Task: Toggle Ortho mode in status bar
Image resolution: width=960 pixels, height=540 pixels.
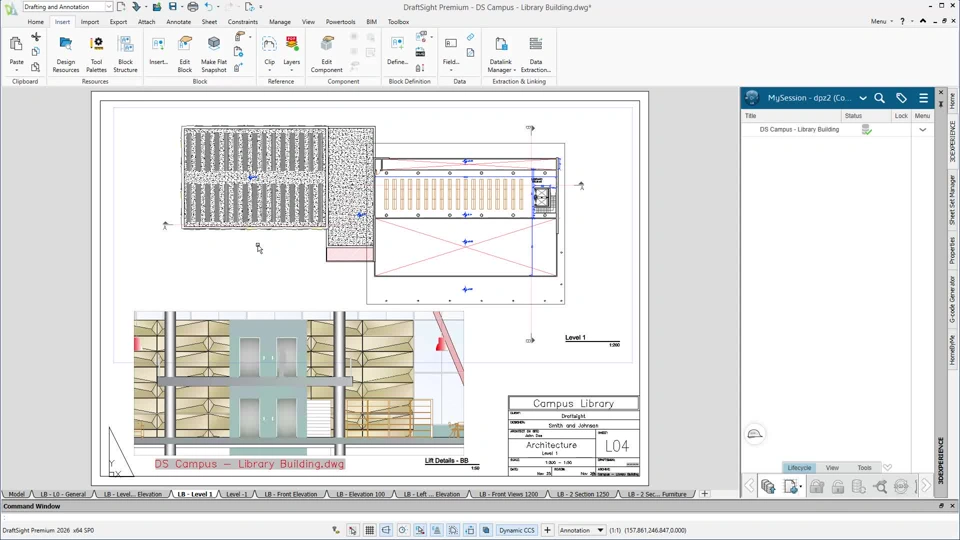Action: (x=386, y=530)
